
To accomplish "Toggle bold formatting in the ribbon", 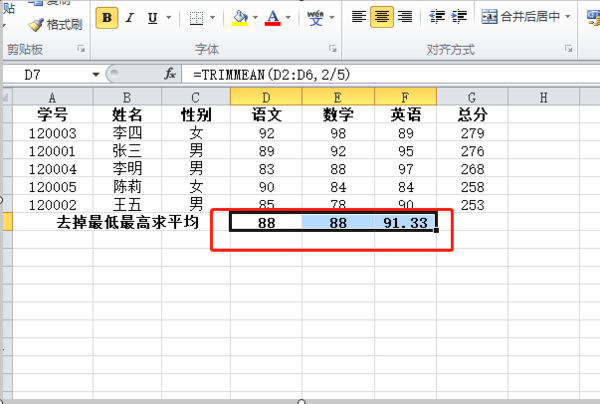I will [x=107, y=18].
